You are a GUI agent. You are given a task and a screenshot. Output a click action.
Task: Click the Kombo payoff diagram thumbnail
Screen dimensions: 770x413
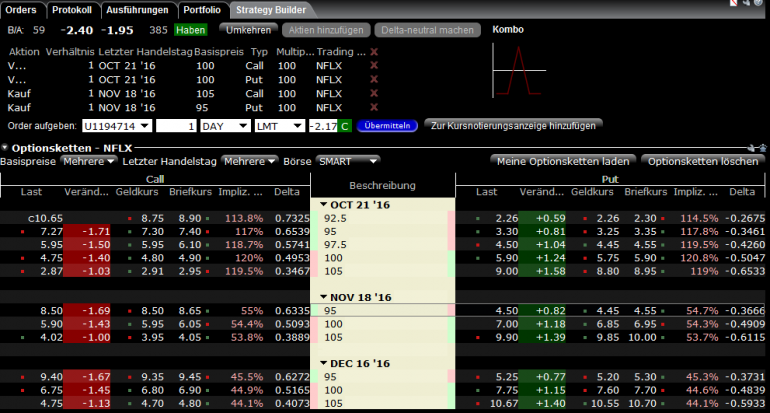point(519,70)
